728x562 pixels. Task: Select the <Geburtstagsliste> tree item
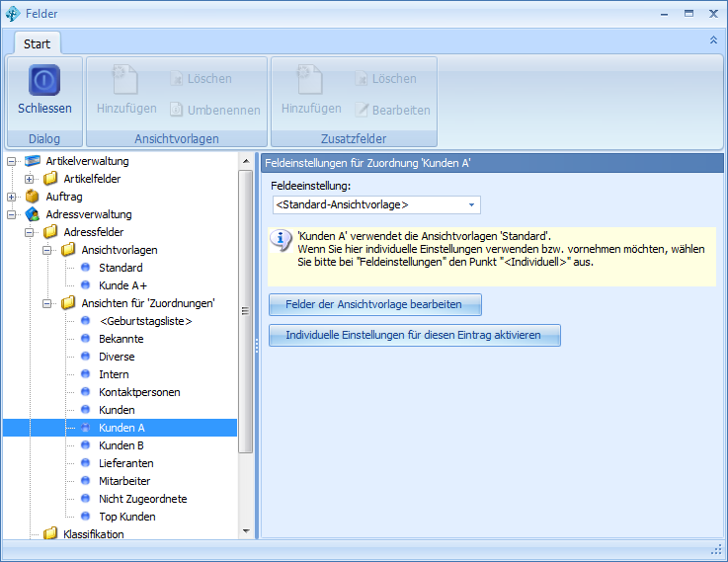tap(145, 321)
